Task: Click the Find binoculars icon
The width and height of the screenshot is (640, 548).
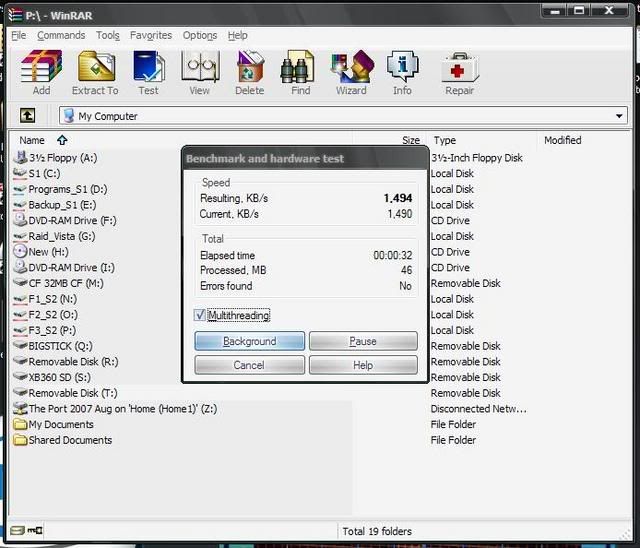Action: pos(298,67)
